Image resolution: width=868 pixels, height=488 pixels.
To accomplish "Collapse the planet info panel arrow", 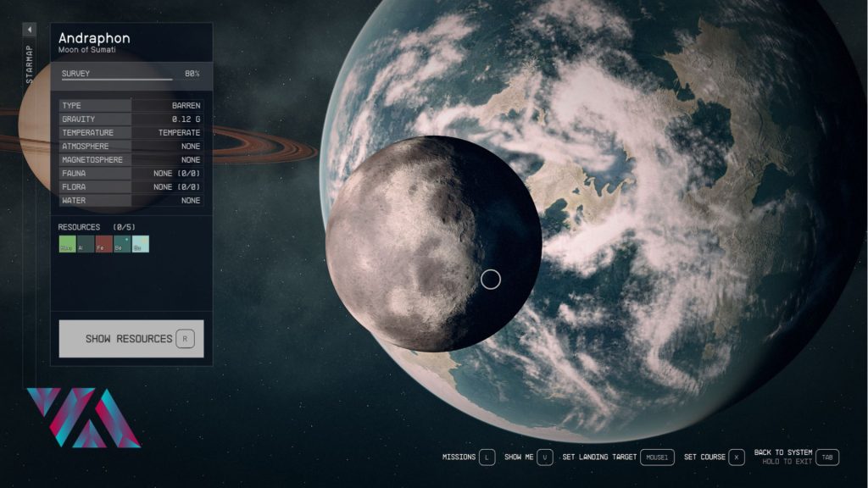I will click(29, 30).
